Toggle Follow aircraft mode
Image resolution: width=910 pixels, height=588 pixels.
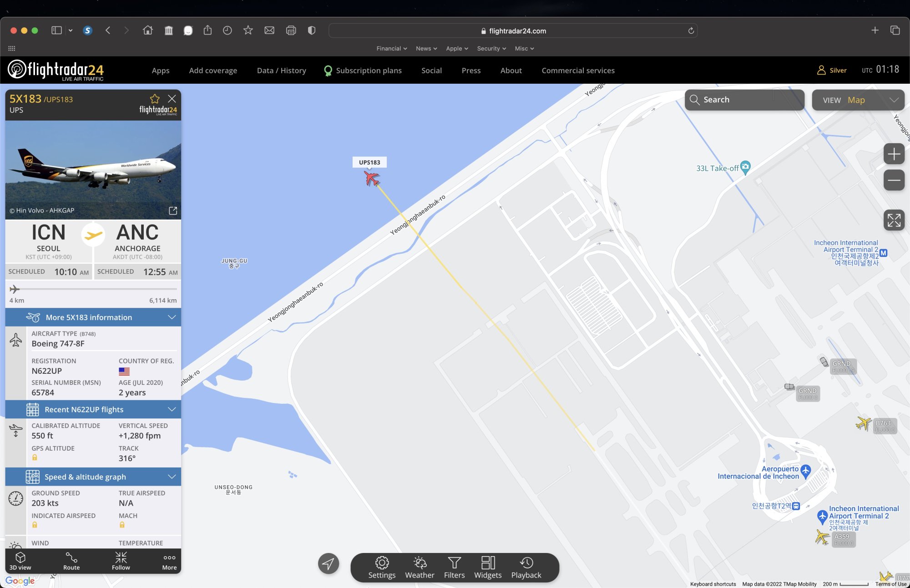121,558
